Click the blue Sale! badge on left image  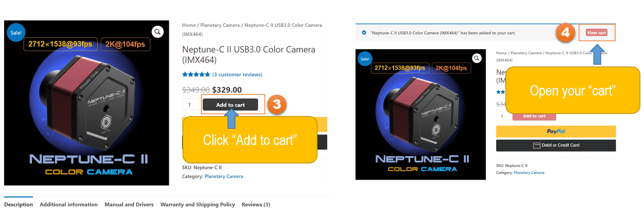tap(16, 32)
